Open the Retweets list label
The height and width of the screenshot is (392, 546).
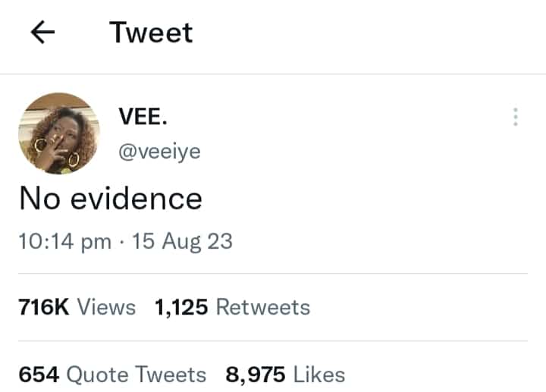263,307
